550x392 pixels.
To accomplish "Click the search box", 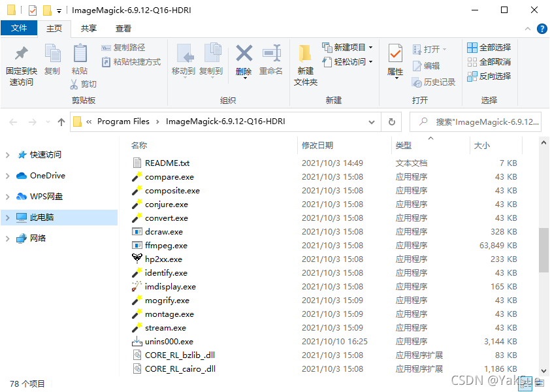I will (476, 122).
